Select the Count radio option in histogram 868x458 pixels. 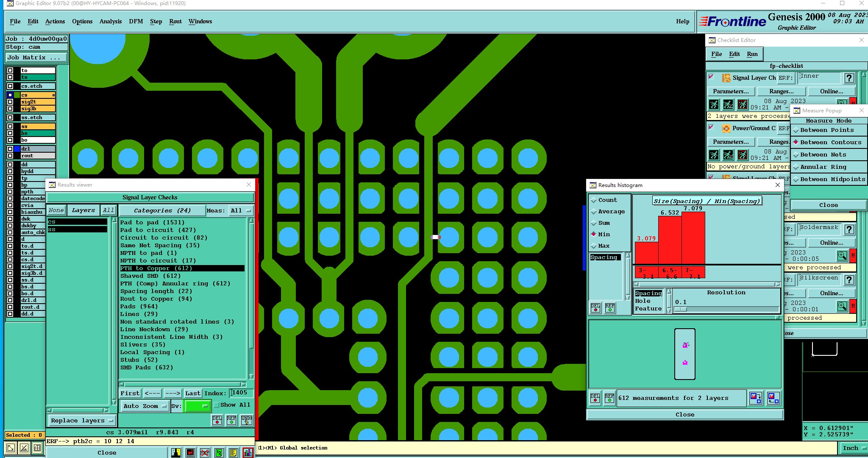coord(604,200)
